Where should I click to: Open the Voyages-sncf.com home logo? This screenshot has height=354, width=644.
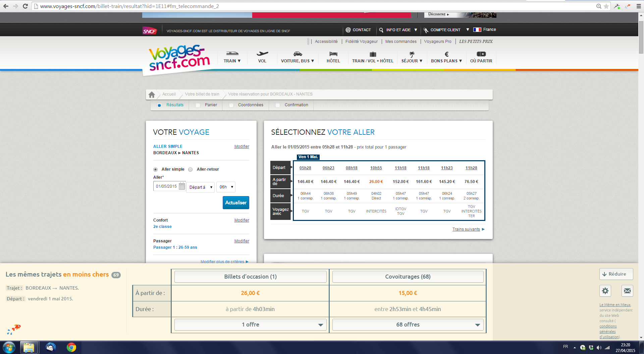tap(179, 58)
